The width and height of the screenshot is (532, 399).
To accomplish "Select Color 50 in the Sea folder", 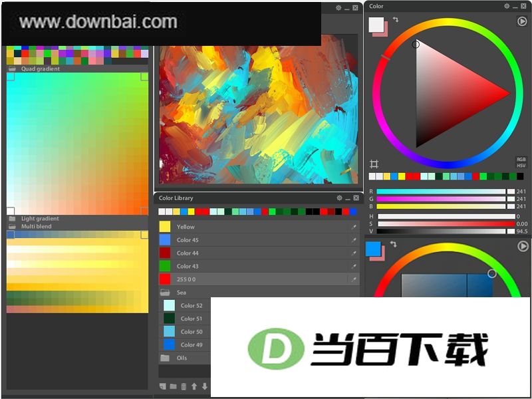I will coord(185,332).
